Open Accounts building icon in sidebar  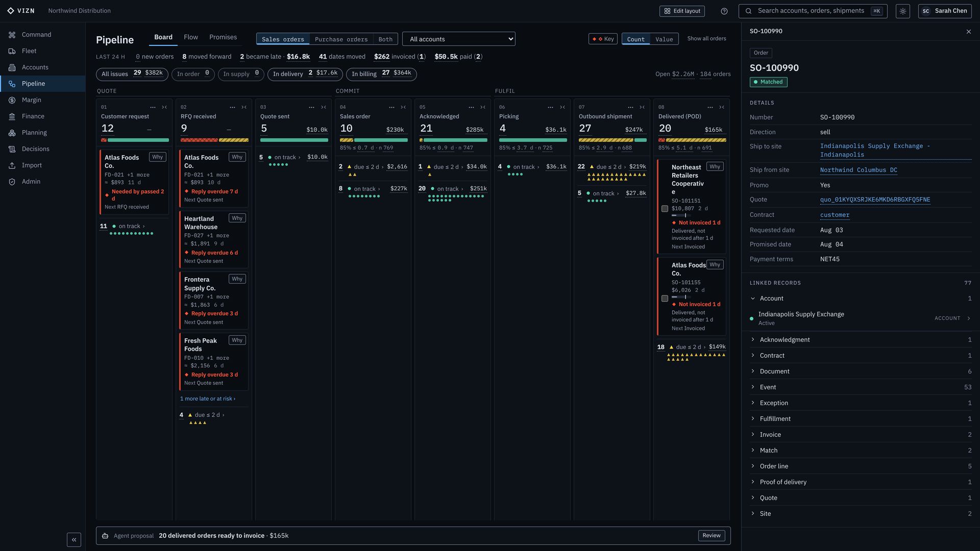tap(12, 67)
